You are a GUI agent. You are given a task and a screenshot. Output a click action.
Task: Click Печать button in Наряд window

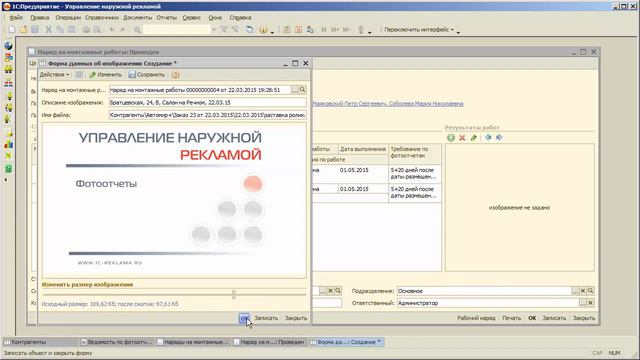coord(511,318)
